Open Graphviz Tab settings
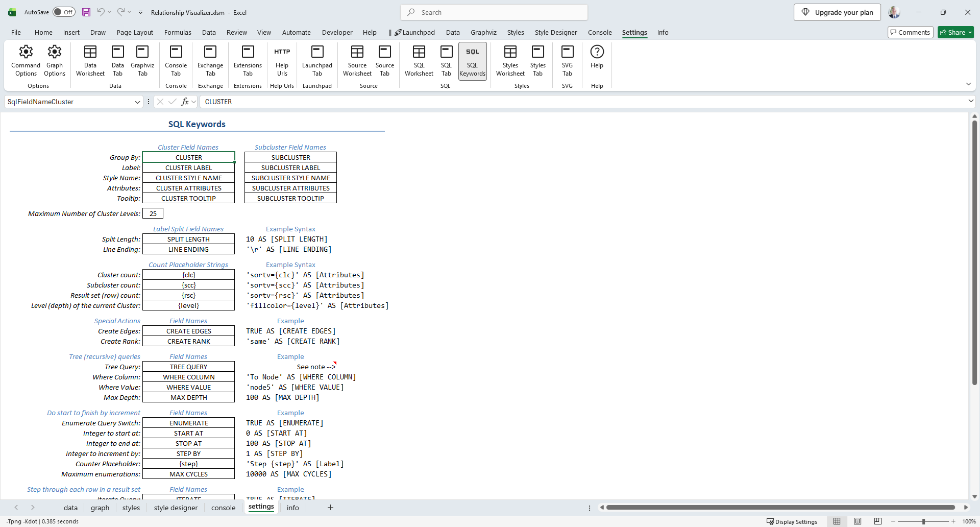The width and height of the screenshot is (980, 527). point(142,60)
